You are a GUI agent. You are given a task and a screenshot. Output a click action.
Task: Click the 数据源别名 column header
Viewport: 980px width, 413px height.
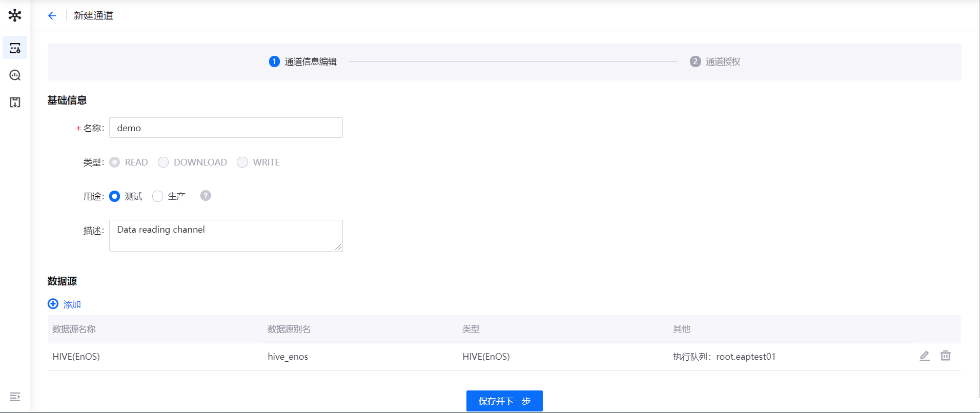[x=289, y=329]
